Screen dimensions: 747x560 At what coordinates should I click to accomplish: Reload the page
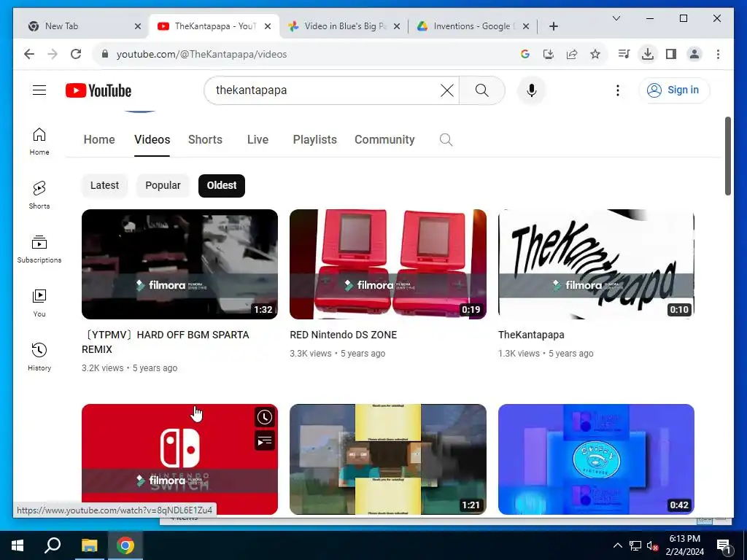76,54
